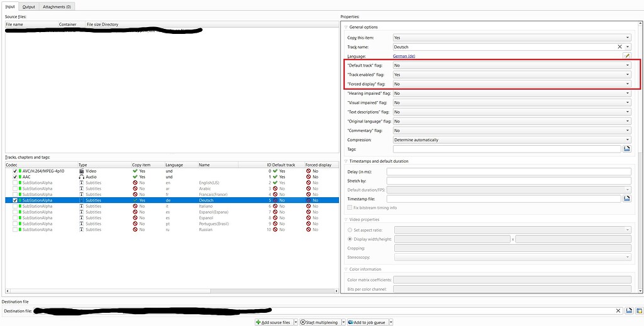This screenshot has height=326, width=644.
Task: Browse for a Timestamp file
Action: click(626, 198)
